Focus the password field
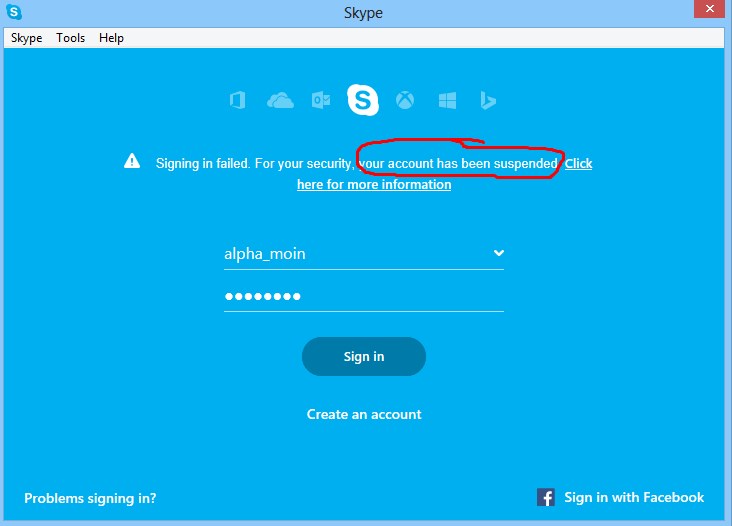The image size is (732, 526). tap(364, 296)
